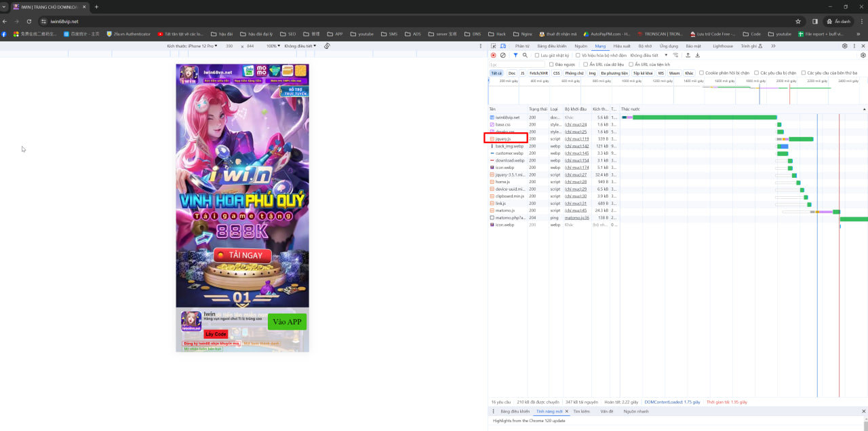The height and width of the screenshot is (431, 868).
Task: Filter requests by Img type
Action: click(592, 73)
